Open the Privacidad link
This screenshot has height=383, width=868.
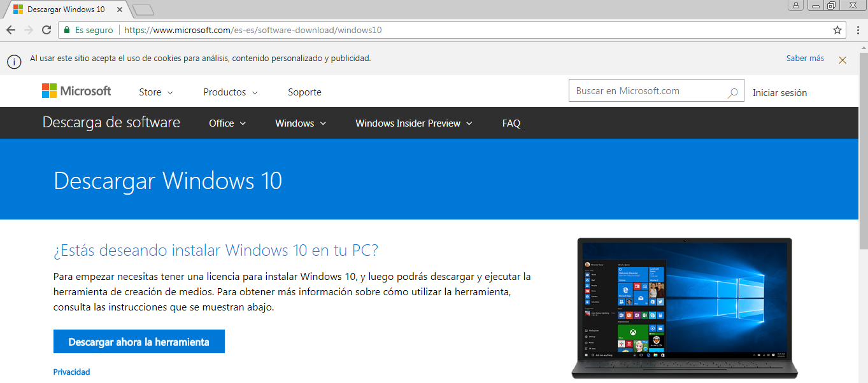pos(71,372)
